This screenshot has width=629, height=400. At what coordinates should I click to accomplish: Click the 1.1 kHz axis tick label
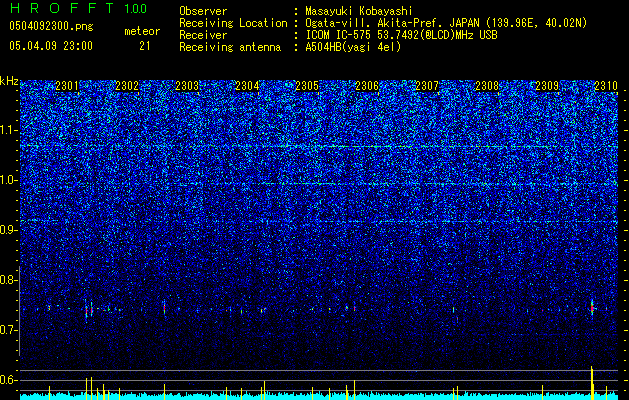pos(9,130)
